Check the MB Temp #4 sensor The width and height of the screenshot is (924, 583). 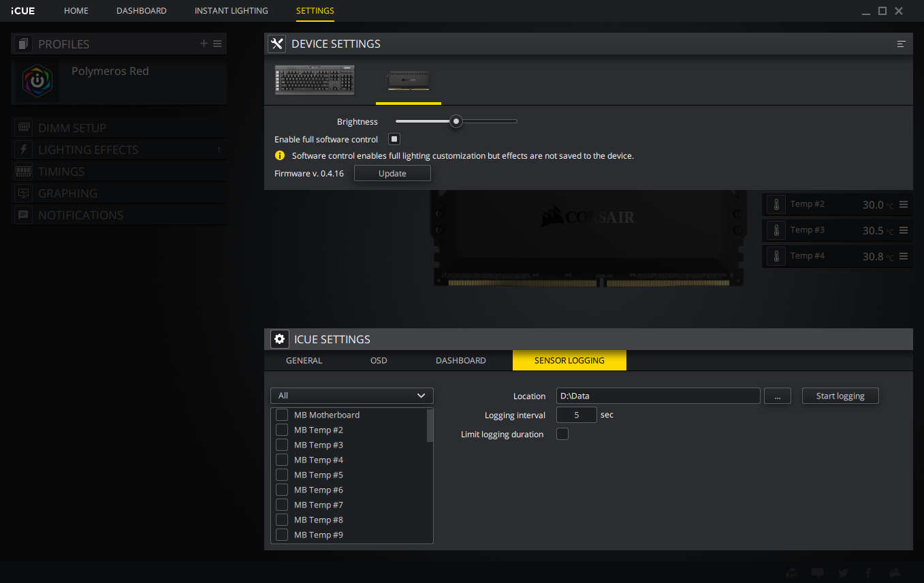click(x=281, y=460)
